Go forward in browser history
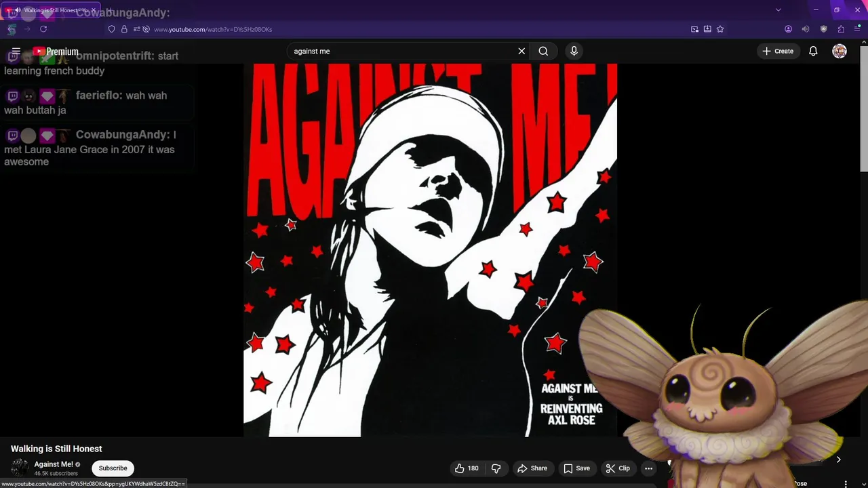 tap(27, 29)
